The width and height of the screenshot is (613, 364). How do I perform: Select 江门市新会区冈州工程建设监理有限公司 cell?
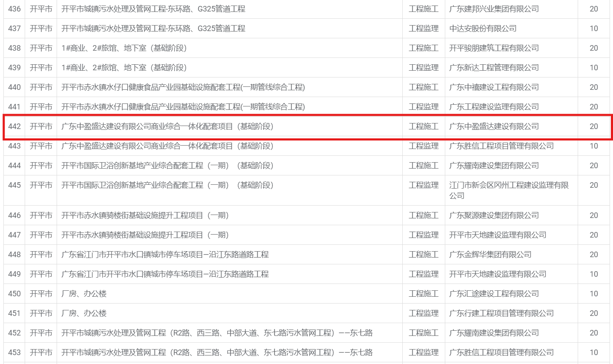(x=509, y=190)
